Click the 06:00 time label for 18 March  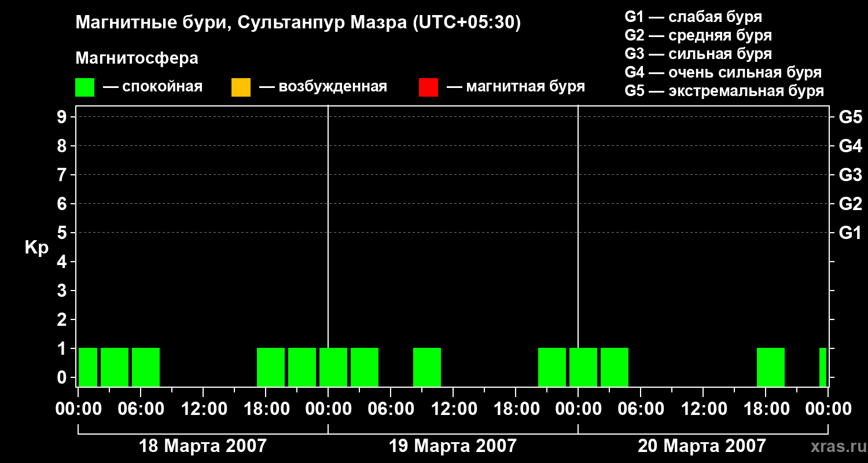click(141, 409)
